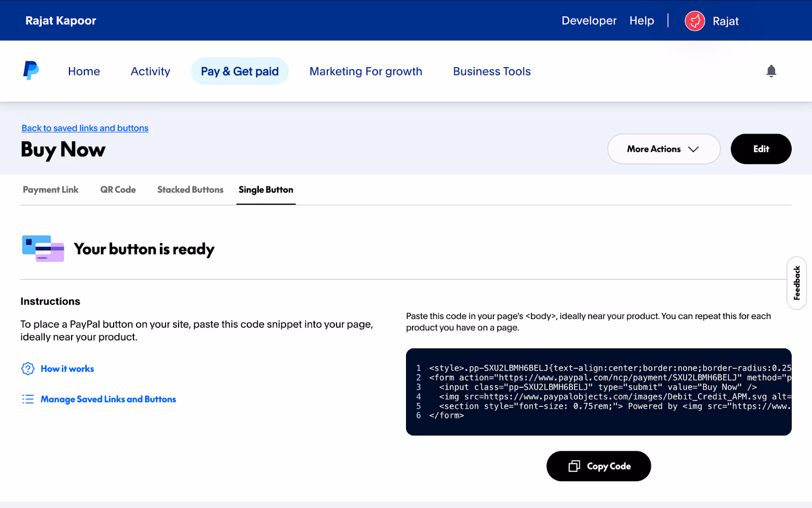Screen dimensions: 812x508
Task: Click Rajat's profile avatar icon
Action: coord(695,21)
